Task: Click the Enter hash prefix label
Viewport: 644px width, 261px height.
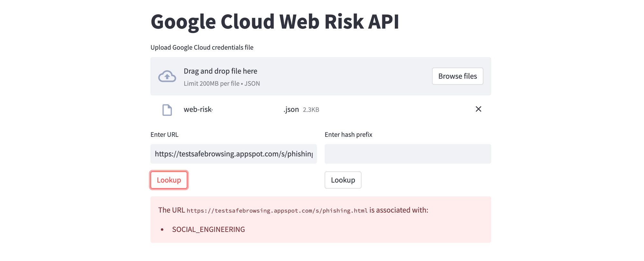Action: (348, 134)
